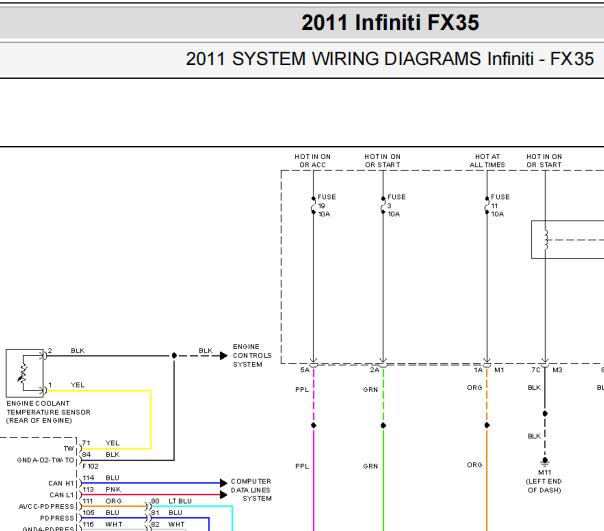Image resolution: width=604 pixels, height=531 pixels.
Task: Click the "F102" connector label
Action: (90, 466)
